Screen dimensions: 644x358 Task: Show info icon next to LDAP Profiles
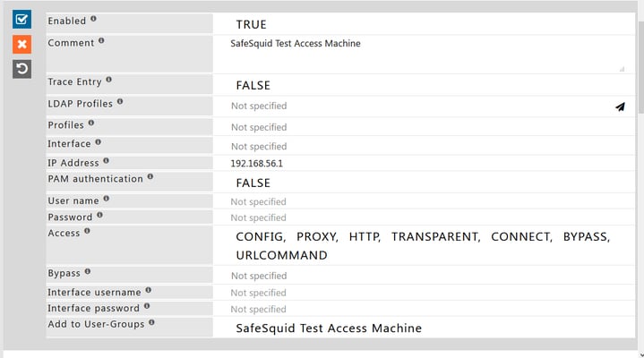[x=120, y=101]
